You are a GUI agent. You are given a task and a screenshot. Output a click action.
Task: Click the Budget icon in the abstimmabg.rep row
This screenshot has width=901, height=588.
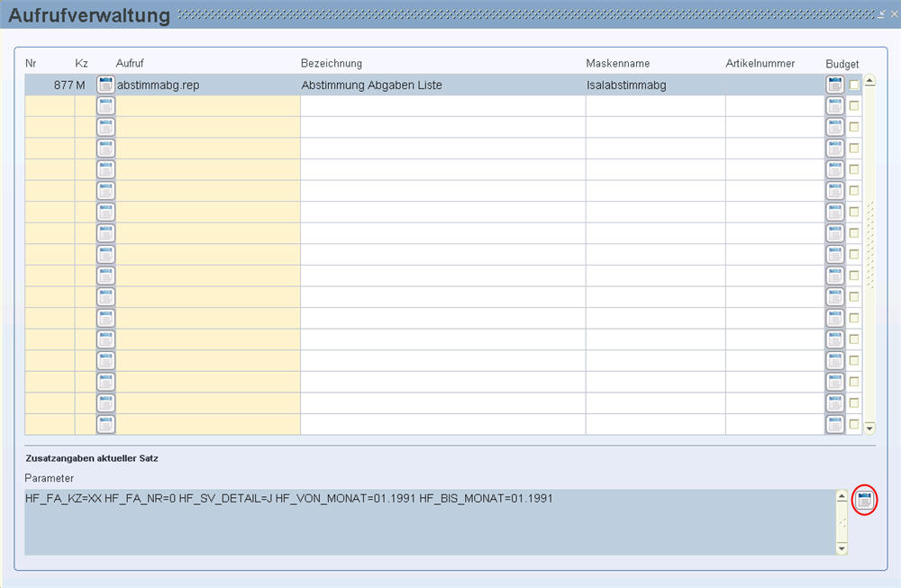coord(835,85)
